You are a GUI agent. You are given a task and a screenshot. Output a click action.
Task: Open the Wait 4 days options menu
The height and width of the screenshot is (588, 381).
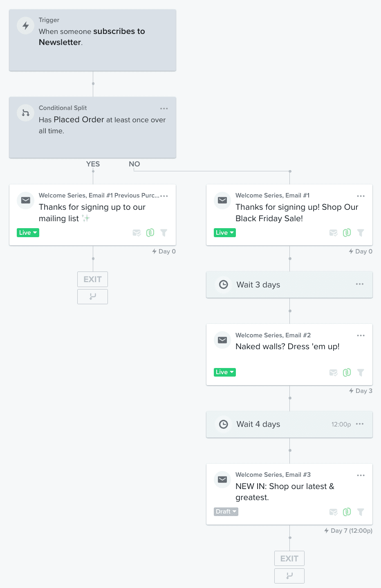pos(360,424)
